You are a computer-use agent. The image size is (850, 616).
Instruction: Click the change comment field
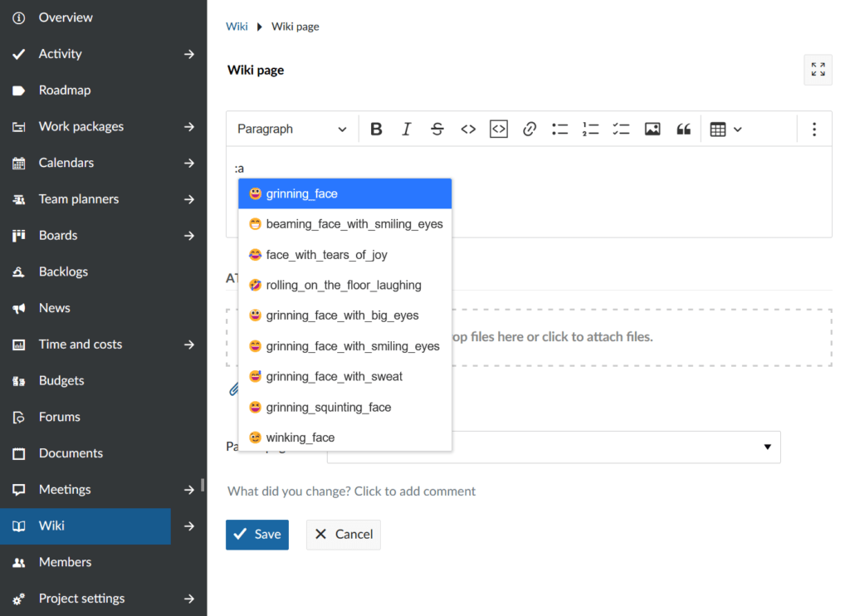point(352,491)
